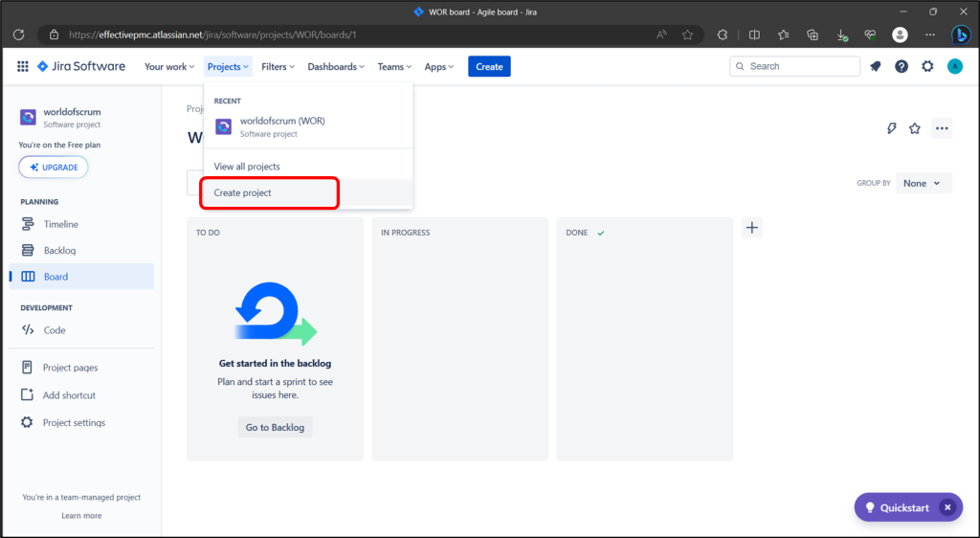Click Add shortcut in sidebar
This screenshot has width=980, height=538.
(x=81, y=395)
